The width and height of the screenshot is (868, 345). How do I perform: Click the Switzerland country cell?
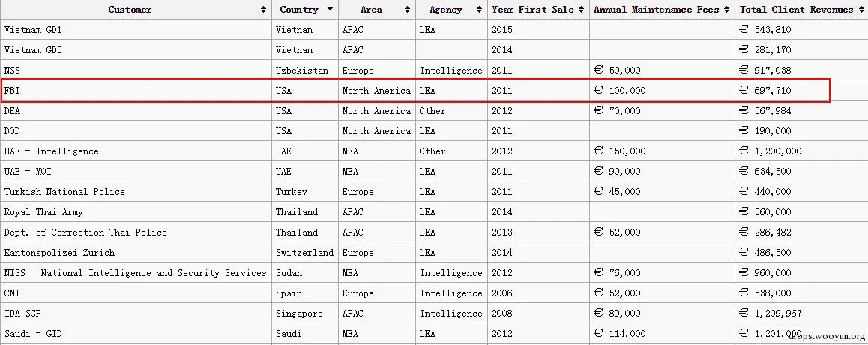(304, 253)
